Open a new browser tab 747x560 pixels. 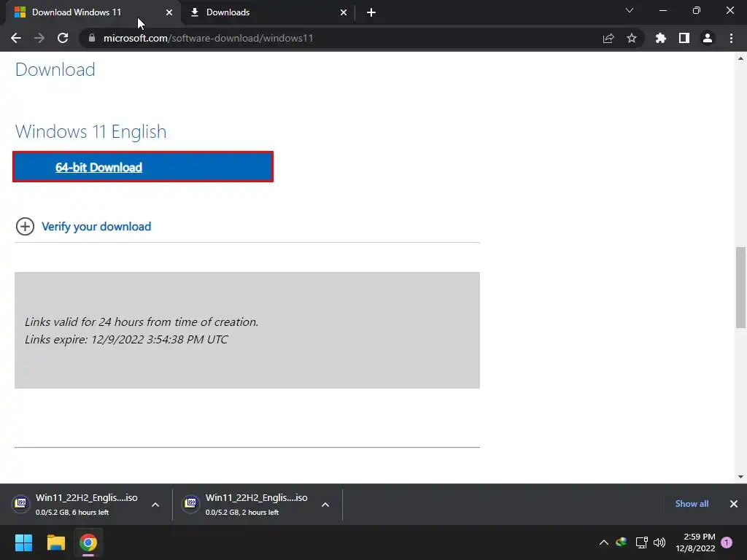(371, 12)
